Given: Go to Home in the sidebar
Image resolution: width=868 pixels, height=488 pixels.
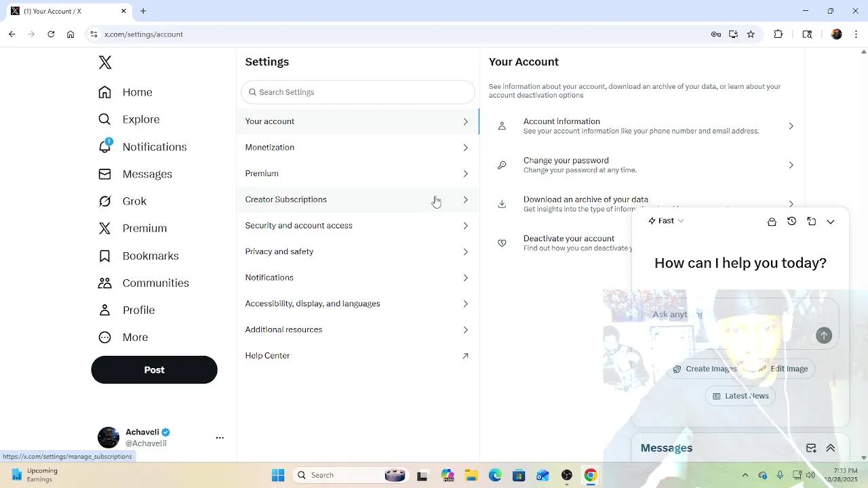Looking at the screenshot, I should [x=125, y=92].
